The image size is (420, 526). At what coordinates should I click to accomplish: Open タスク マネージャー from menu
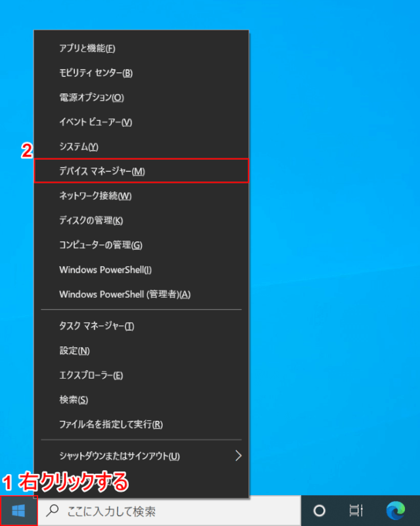tap(97, 326)
